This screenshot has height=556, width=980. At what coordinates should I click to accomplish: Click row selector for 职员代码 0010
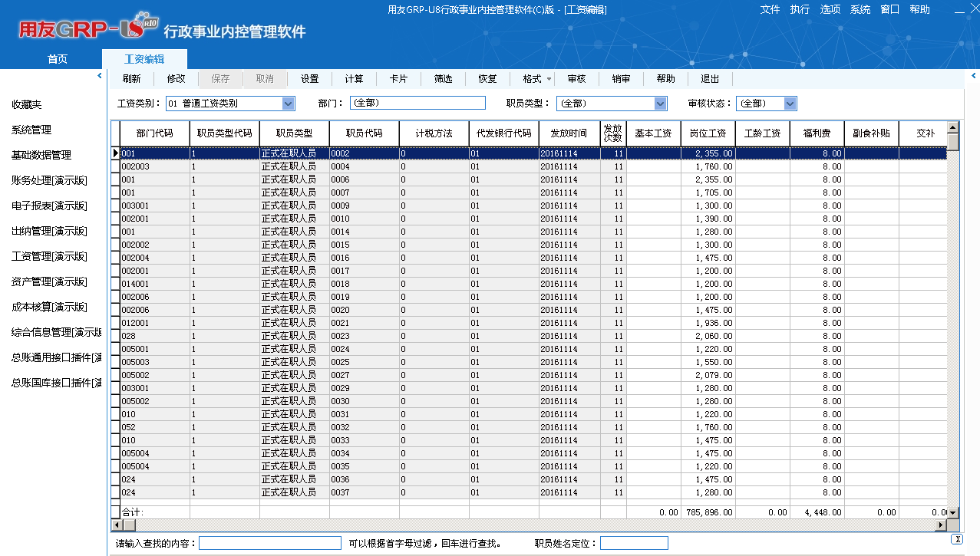115,219
